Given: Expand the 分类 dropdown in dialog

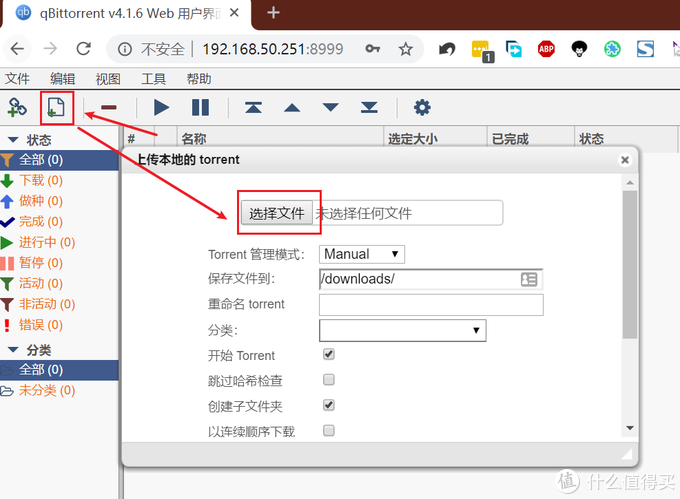Looking at the screenshot, I should tap(402, 330).
